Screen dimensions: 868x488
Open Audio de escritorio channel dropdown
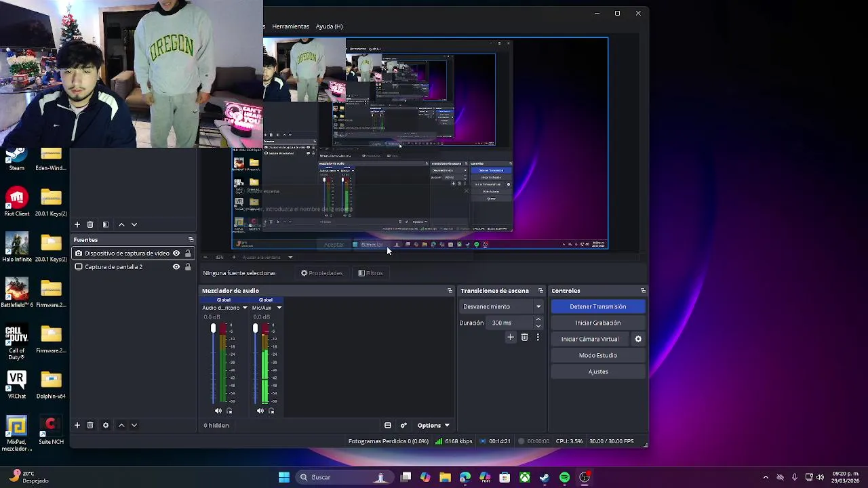[x=245, y=308]
